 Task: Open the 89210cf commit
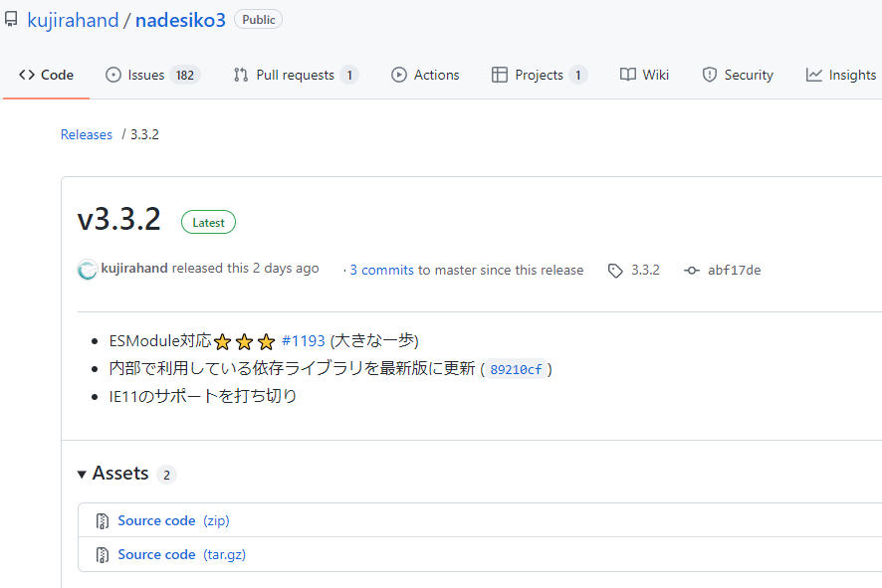[x=515, y=368]
